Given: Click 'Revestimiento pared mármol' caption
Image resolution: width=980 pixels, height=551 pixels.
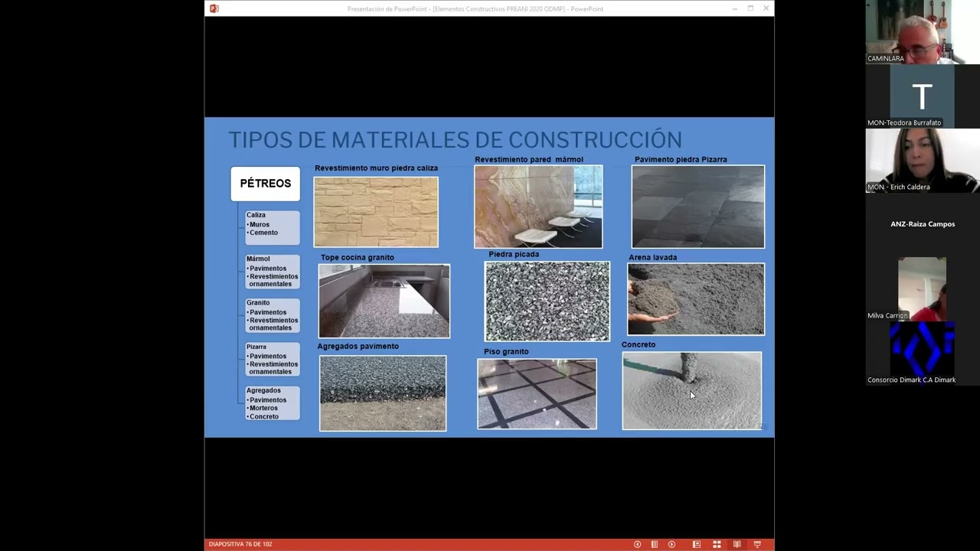Looking at the screenshot, I should pyautogui.click(x=529, y=159).
